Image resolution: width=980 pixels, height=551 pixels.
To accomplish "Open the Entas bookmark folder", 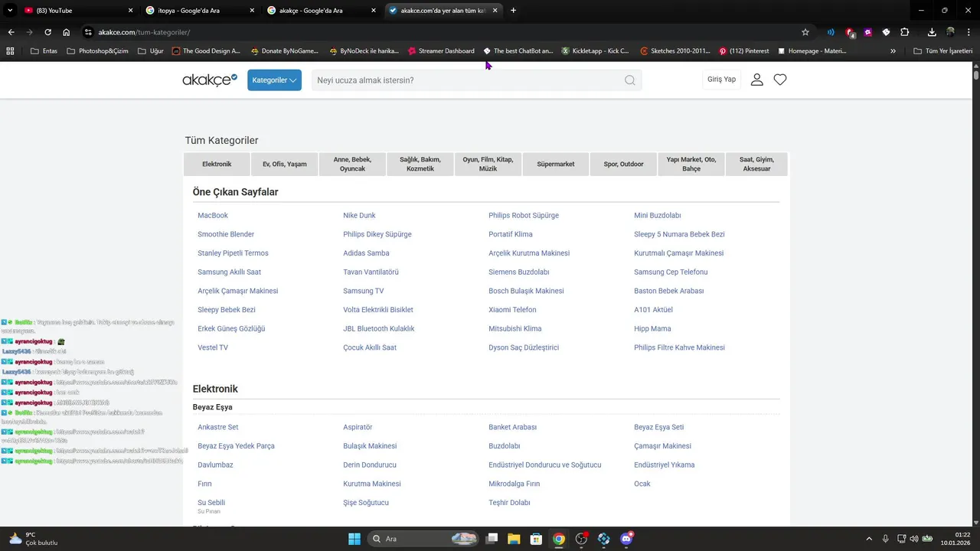I will coord(44,51).
